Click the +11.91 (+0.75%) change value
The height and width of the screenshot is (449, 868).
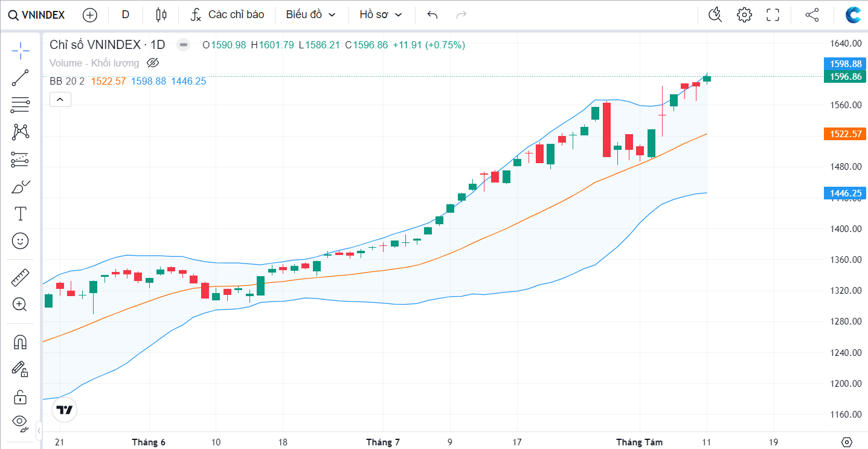[429, 45]
